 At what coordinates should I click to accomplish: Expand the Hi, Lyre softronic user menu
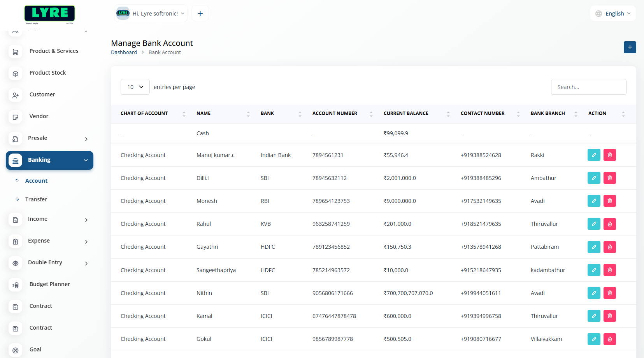151,14
